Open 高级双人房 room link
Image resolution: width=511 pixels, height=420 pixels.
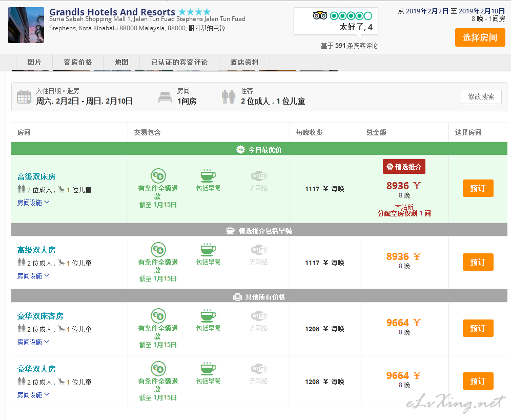(x=36, y=250)
